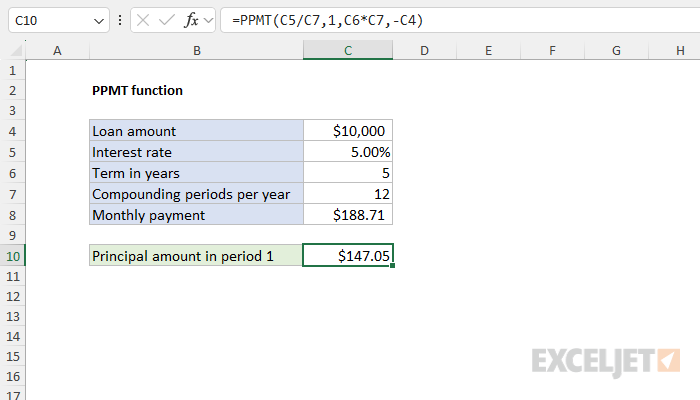The width and height of the screenshot is (700, 400).
Task: Select column D header
Action: (x=425, y=50)
